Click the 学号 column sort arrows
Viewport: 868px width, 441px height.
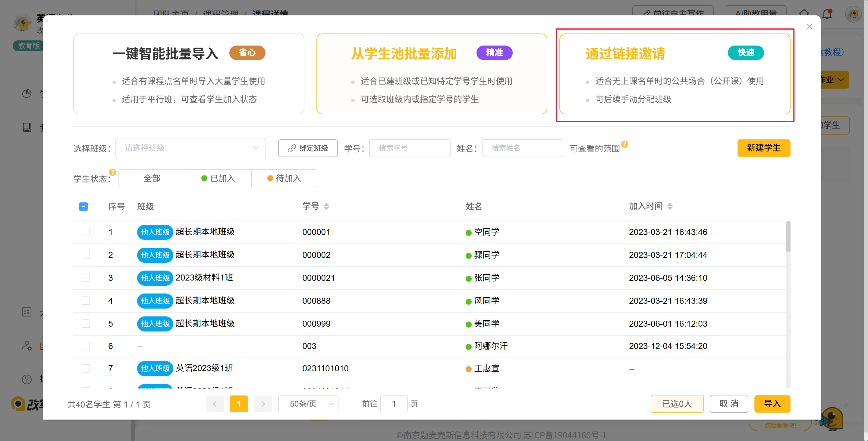pyautogui.click(x=326, y=206)
